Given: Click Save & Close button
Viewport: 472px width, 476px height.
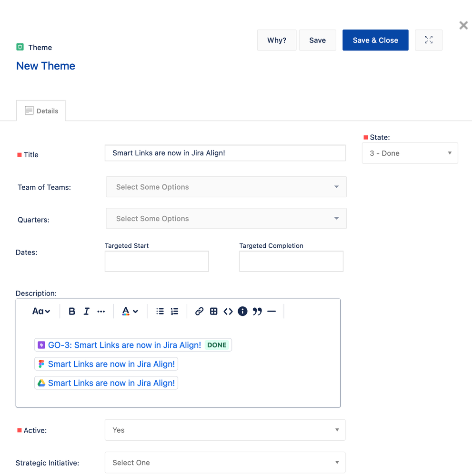Looking at the screenshot, I should tap(375, 40).
